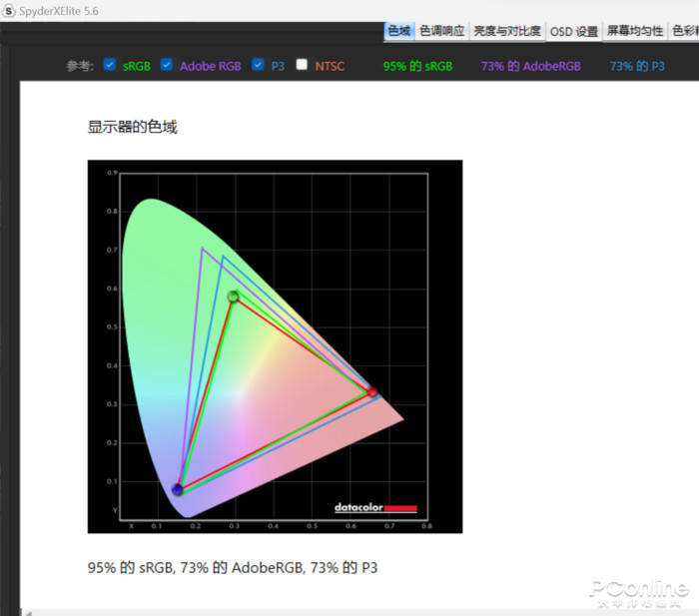Open the OSD 设置 tab

574,31
